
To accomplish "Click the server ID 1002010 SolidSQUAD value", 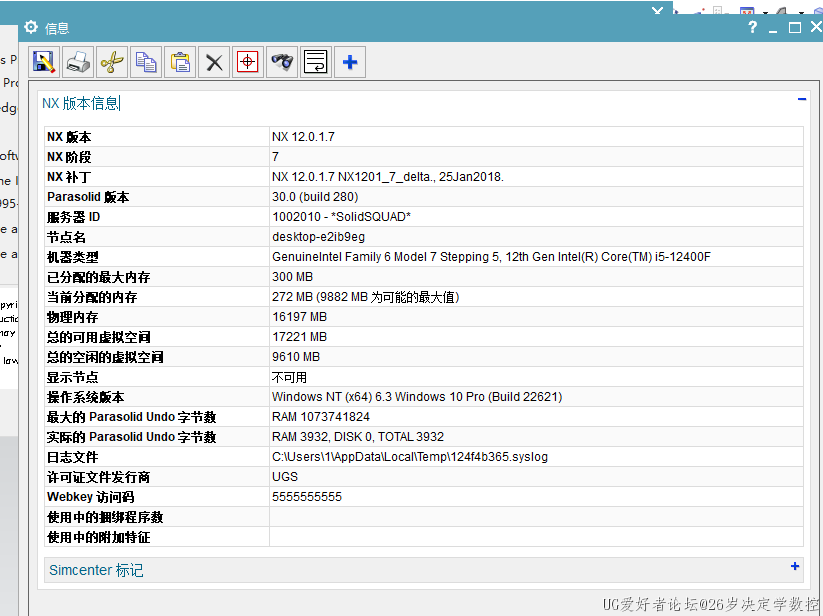I will (341, 217).
